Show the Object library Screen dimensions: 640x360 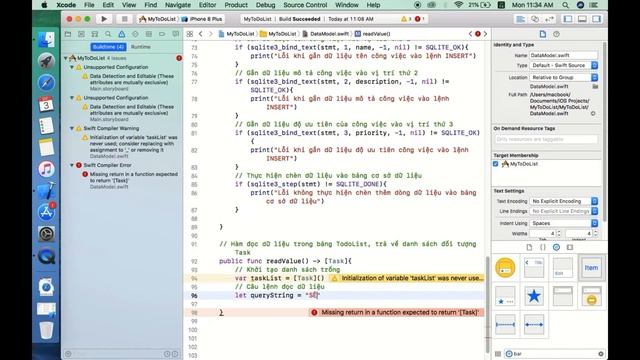[x=556, y=247]
